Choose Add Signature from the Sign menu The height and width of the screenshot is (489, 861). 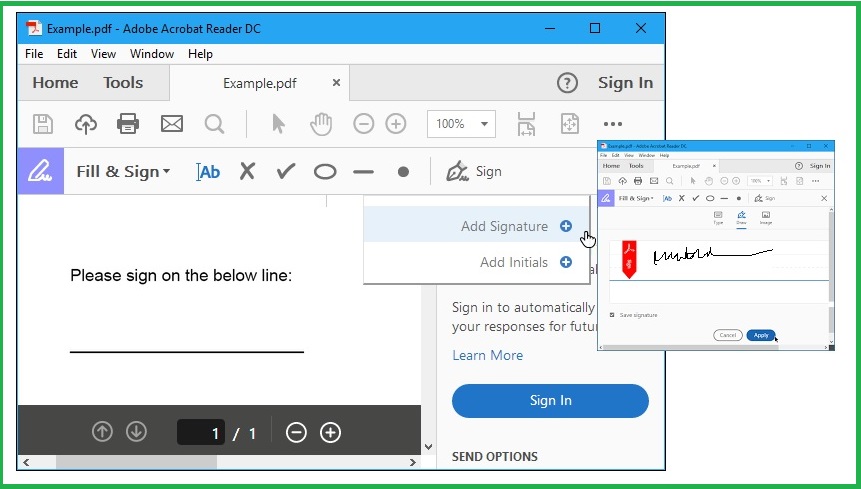coord(477,224)
